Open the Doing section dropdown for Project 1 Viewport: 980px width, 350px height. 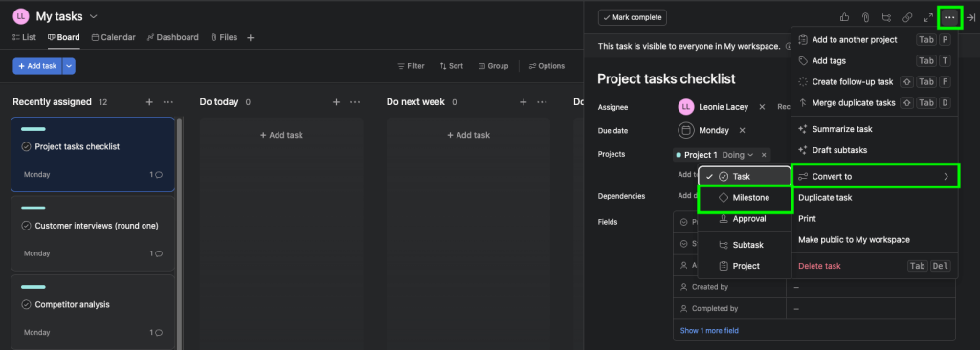coord(738,155)
